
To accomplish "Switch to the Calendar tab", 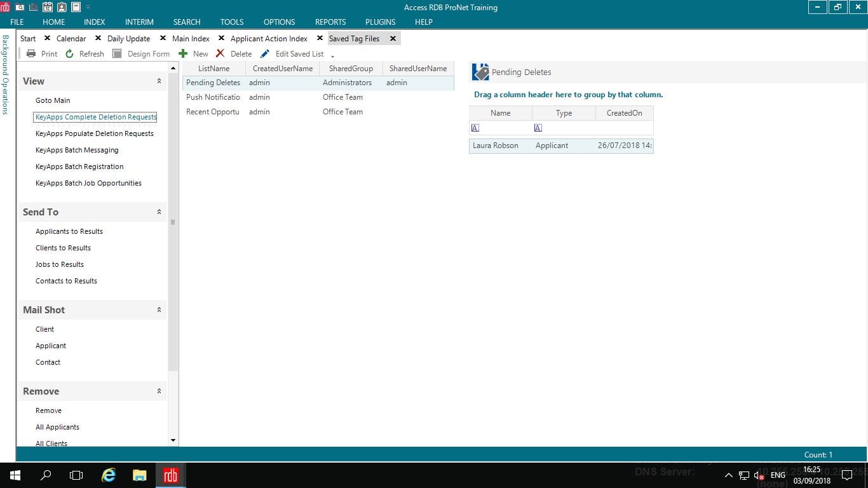I will click(71, 39).
